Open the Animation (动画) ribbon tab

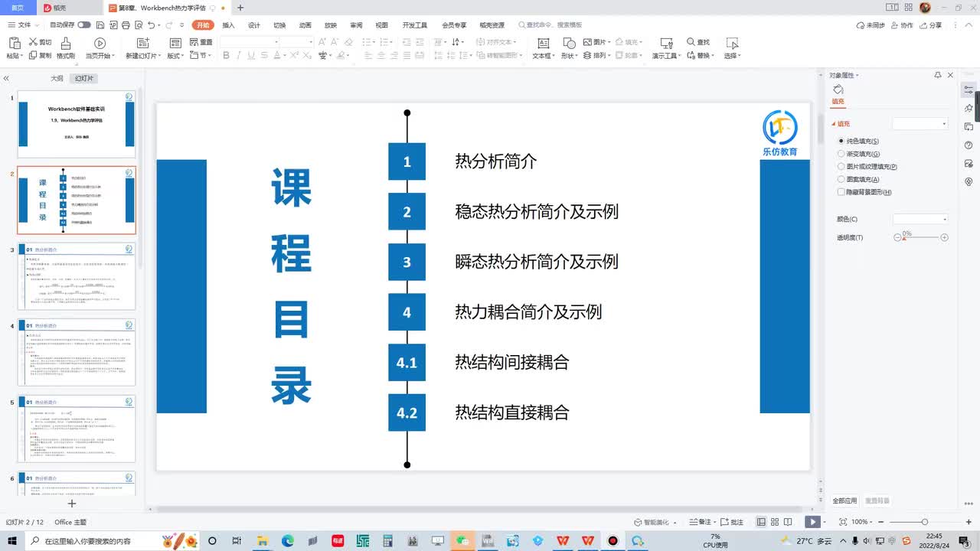[x=305, y=25]
